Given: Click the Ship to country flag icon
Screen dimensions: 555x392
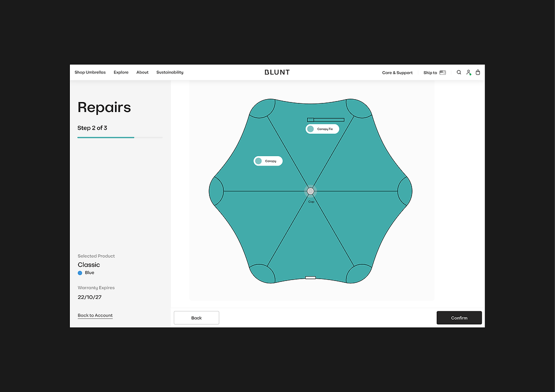Looking at the screenshot, I should point(442,73).
